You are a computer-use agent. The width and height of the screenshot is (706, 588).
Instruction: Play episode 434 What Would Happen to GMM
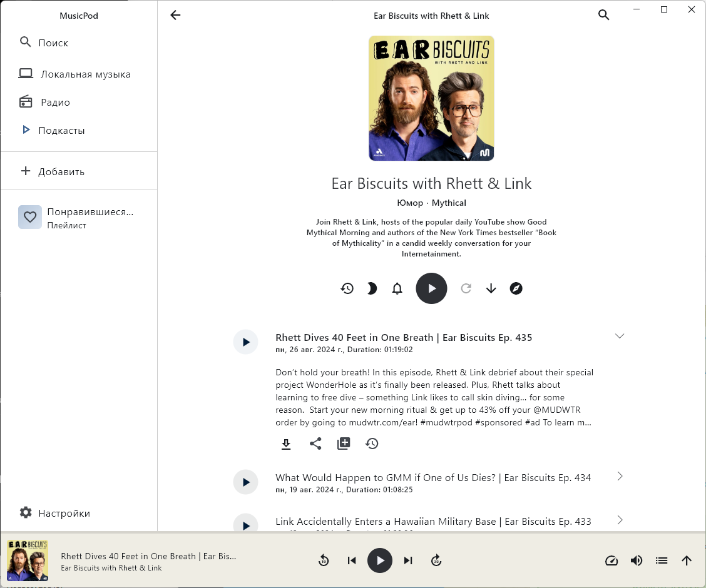click(245, 482)
